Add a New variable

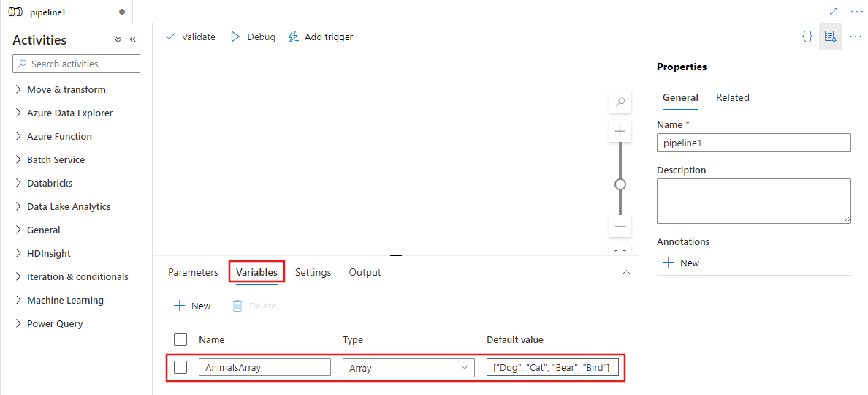coord(192,306)
